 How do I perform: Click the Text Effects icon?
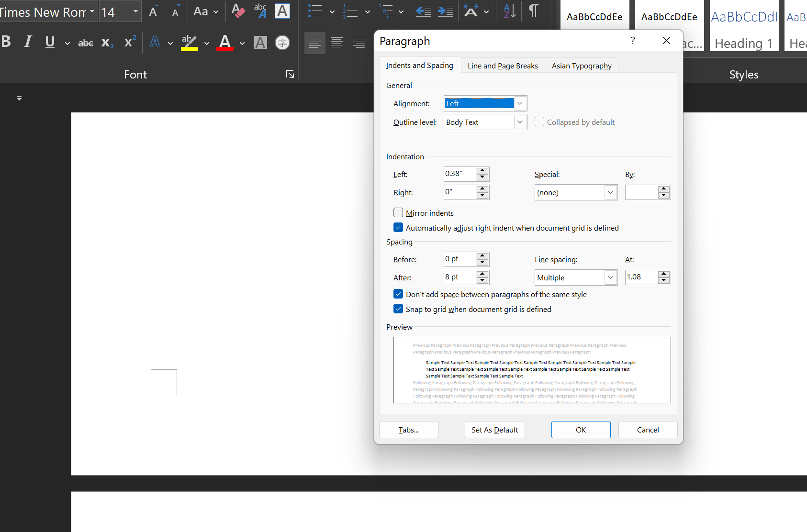[x=155, y=42]
